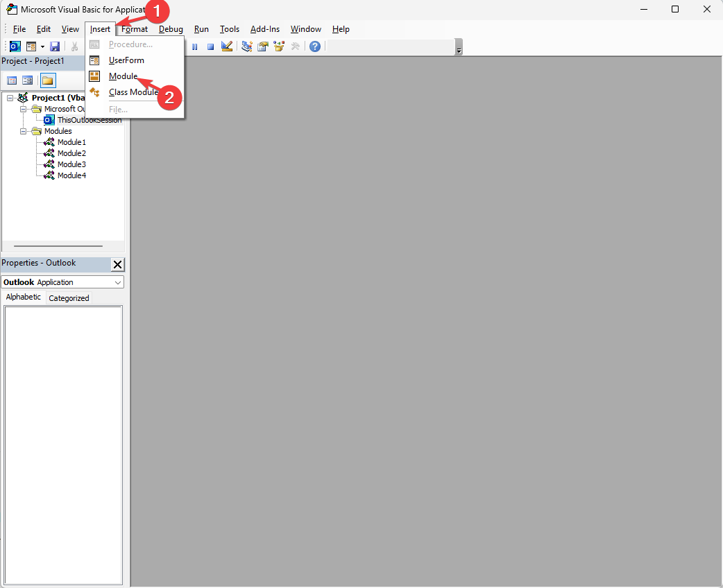Click the View Object icon in Project panel

[28, 80]
